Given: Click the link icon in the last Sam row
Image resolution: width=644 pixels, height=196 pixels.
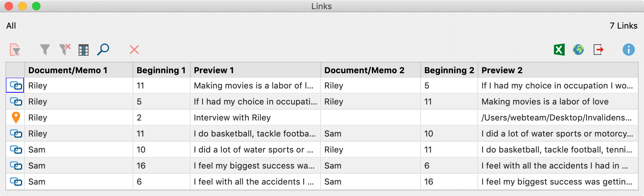Looking at the screenshot, I should point(16,182).
